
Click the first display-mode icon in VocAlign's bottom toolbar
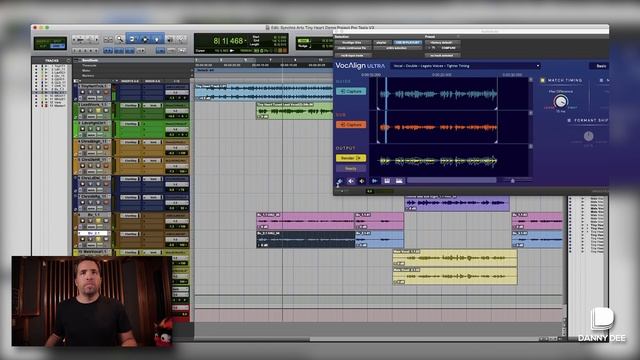coord(387,181)
